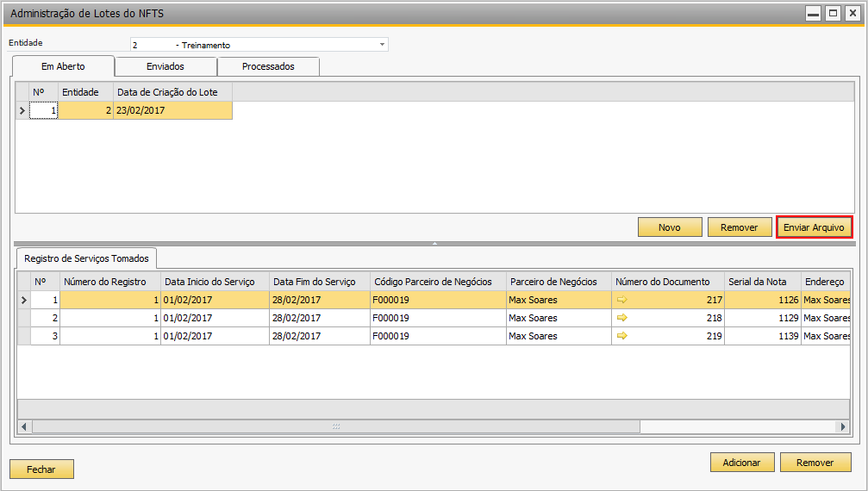The height and width of the screenshot is (491, 868).
Task: Click row selector arrow of batch row 1
Action: click(22, 110)
